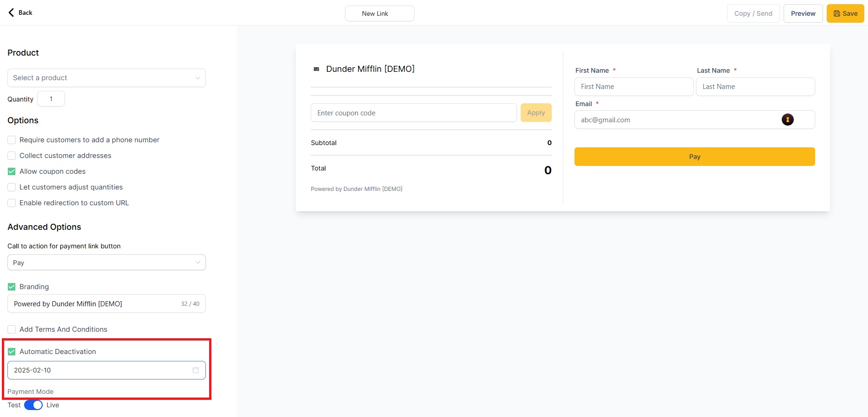Click the Dunder Mifflin [DEMO] heading

coord(370,69)
